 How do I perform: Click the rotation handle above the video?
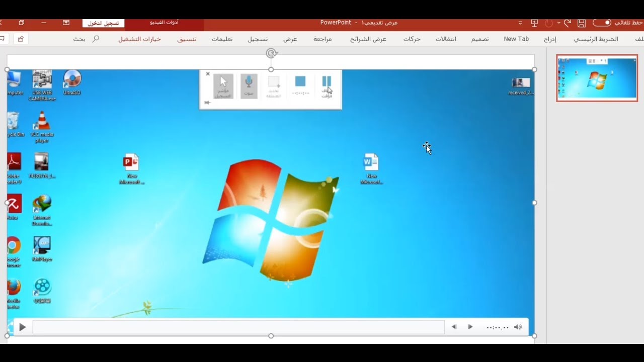click(x=271, y=53)
